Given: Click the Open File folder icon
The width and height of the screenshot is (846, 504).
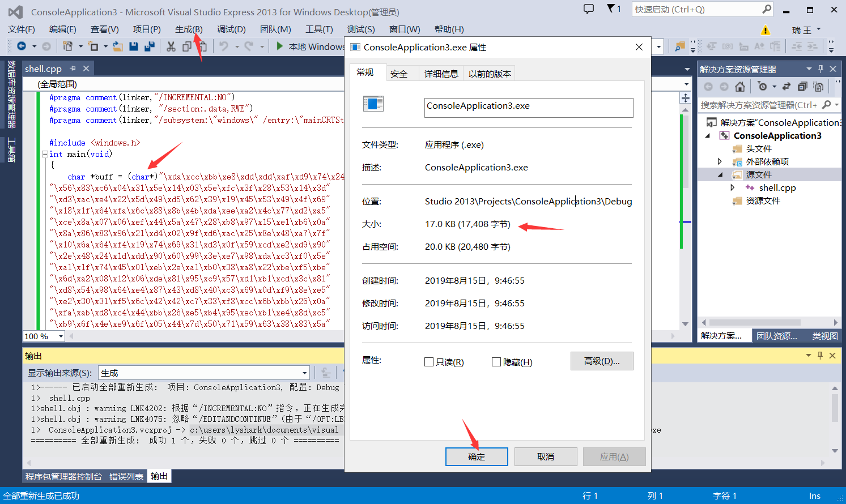Looking at the screenshot, I should click(x=117, y=46).
